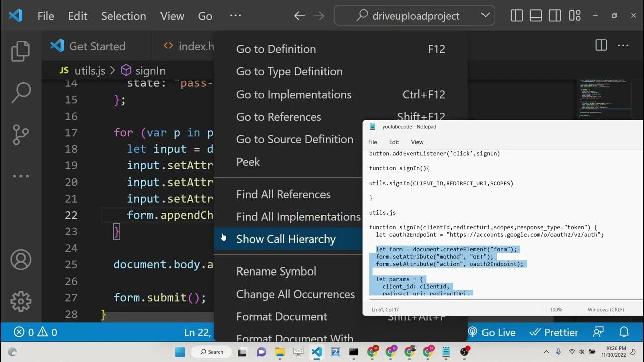The height and width of the screenshot is (362, 644).
Task: Open the Source Control view
Action: (21, 134)
